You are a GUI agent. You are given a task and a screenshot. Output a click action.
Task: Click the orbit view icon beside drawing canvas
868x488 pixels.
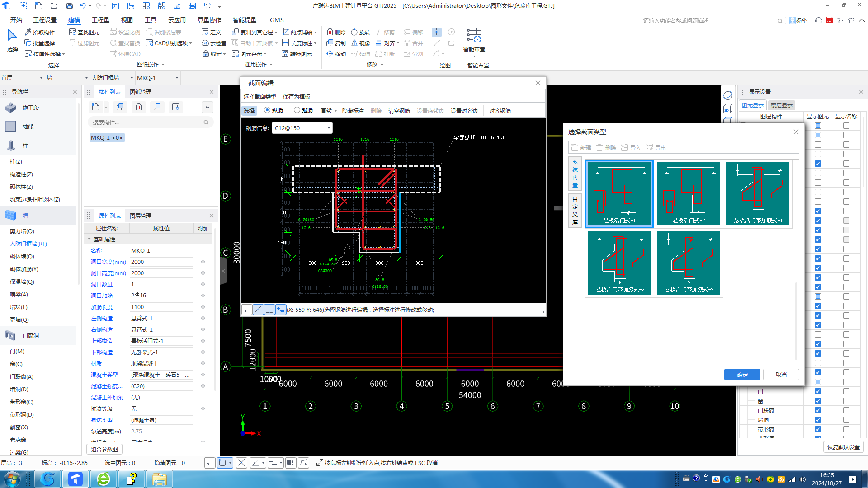[727, 95]
